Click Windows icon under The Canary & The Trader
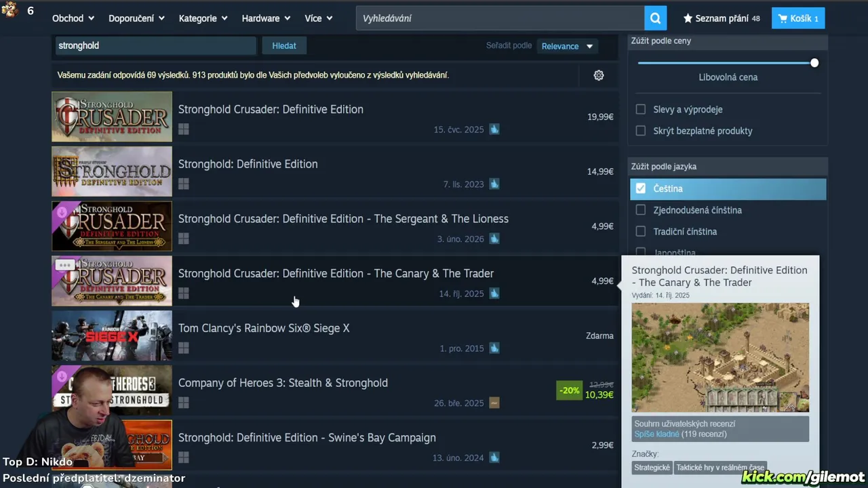 pos(183,293)
